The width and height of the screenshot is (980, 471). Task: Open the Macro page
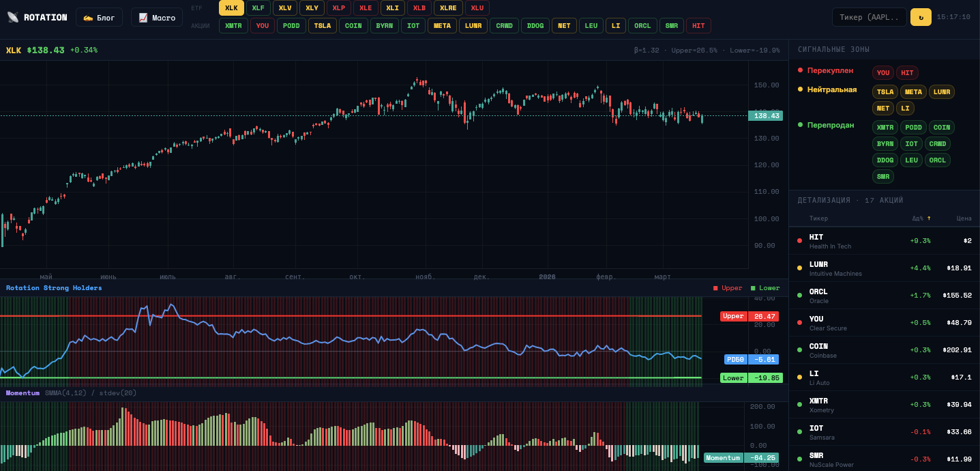[x=157, y=17]
